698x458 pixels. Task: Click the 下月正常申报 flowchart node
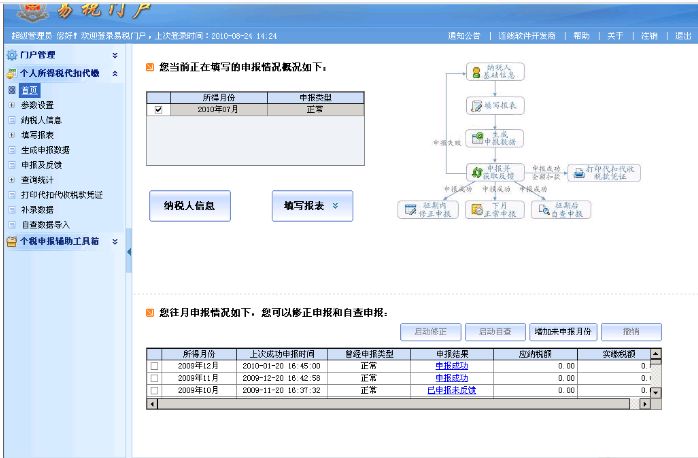[x=495, y=210]
